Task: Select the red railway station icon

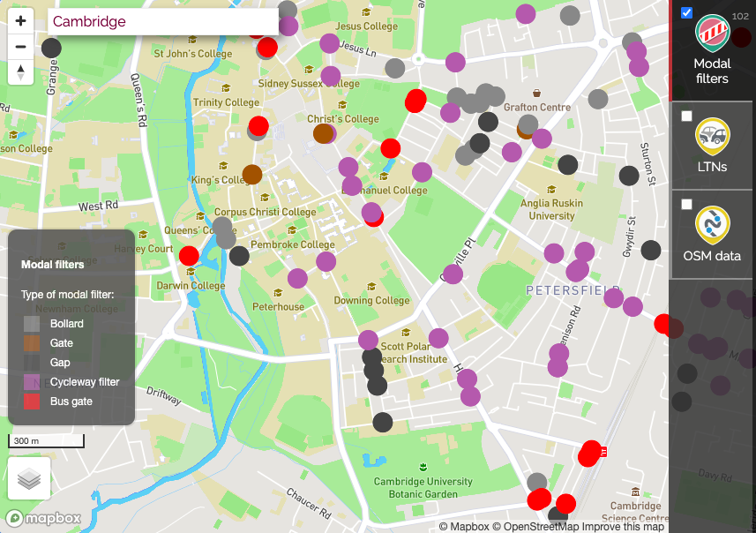Action: coord(603,452)
